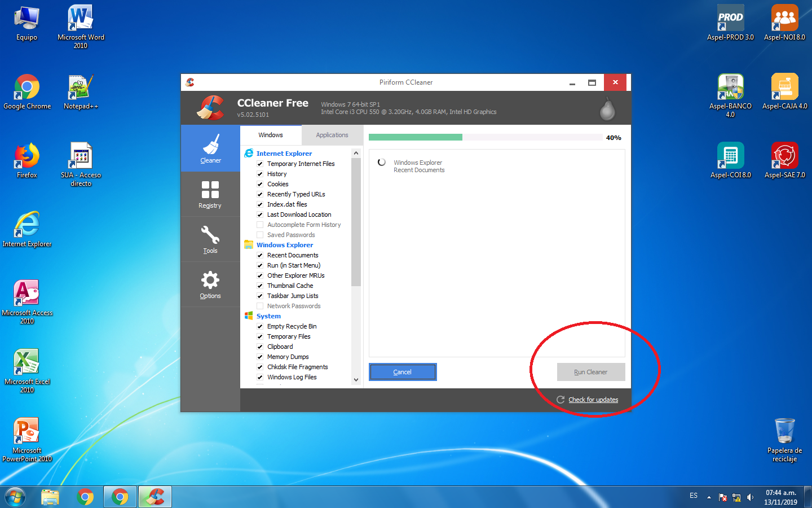This screenshot has width=812, height=508.
Task: Click the CCleaner title bar icon
Action: coord(190,82)
